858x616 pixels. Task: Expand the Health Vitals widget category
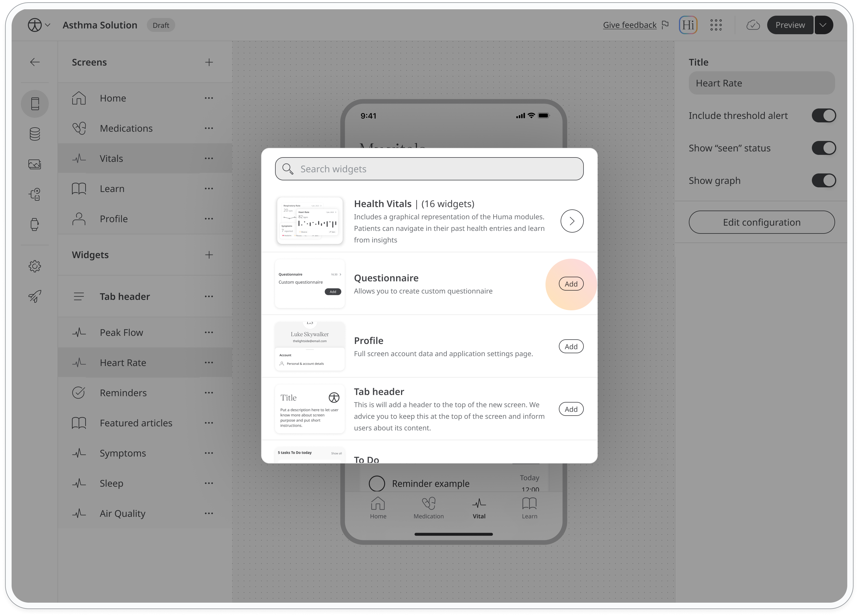tap(572, 220)
